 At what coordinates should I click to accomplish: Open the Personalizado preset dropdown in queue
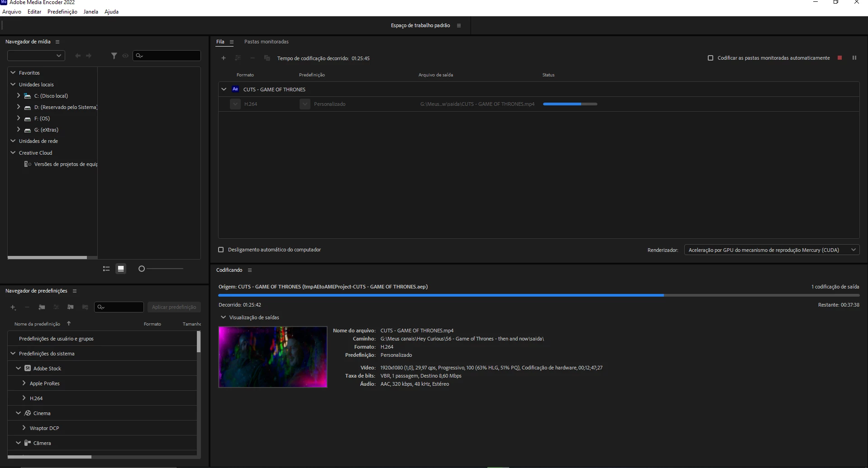tap(305, 104)
